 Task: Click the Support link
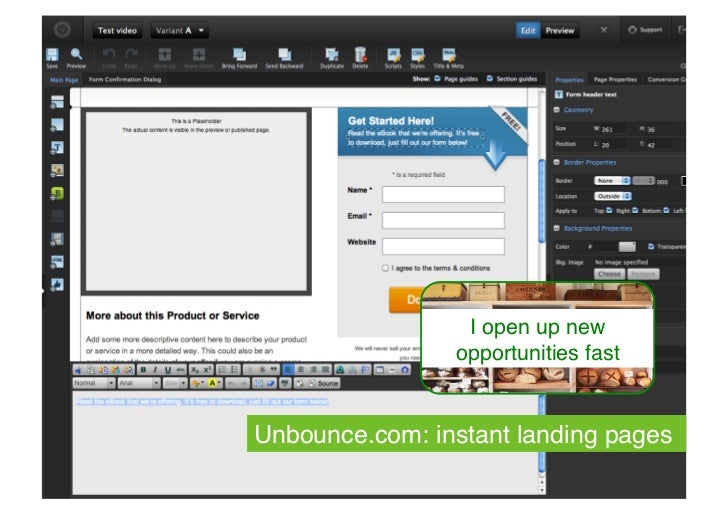pos(645,30)
